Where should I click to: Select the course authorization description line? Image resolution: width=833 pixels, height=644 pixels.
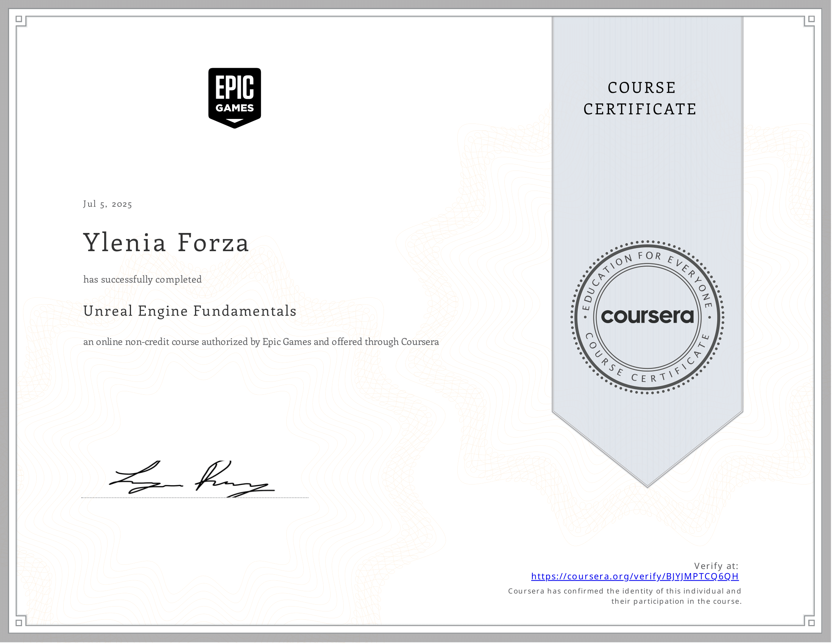[261, 342]
